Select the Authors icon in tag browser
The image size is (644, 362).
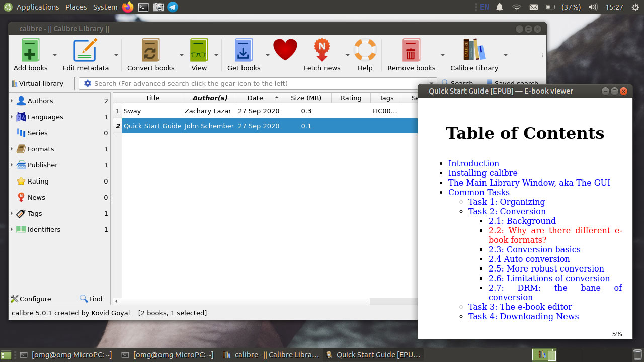(21, 101)
